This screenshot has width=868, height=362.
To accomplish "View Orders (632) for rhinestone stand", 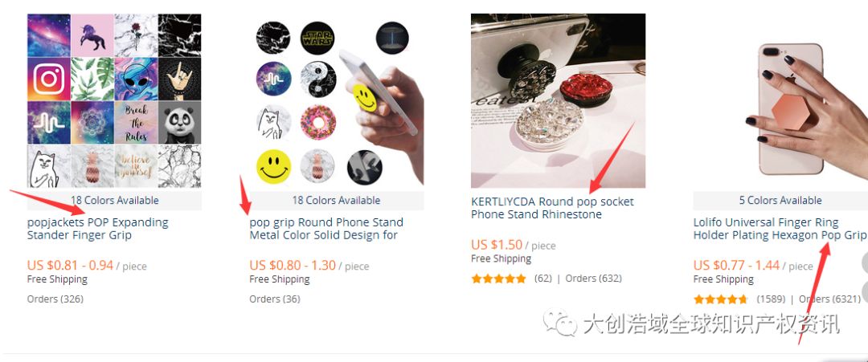I will (593, 279).
